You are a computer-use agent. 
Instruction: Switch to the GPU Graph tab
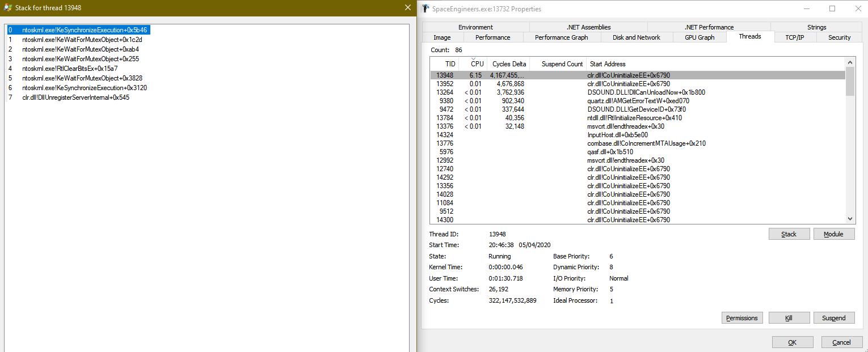click(x=698, y=37)
